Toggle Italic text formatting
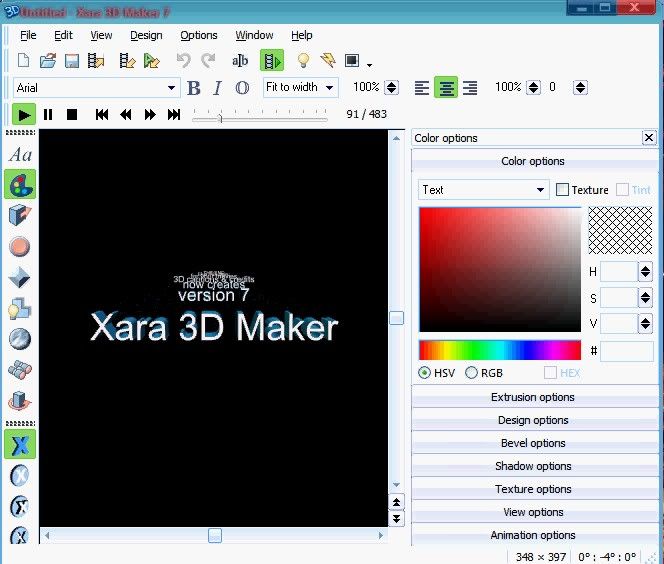The height and width of the screenshot is (564, 664). point(217,88)
